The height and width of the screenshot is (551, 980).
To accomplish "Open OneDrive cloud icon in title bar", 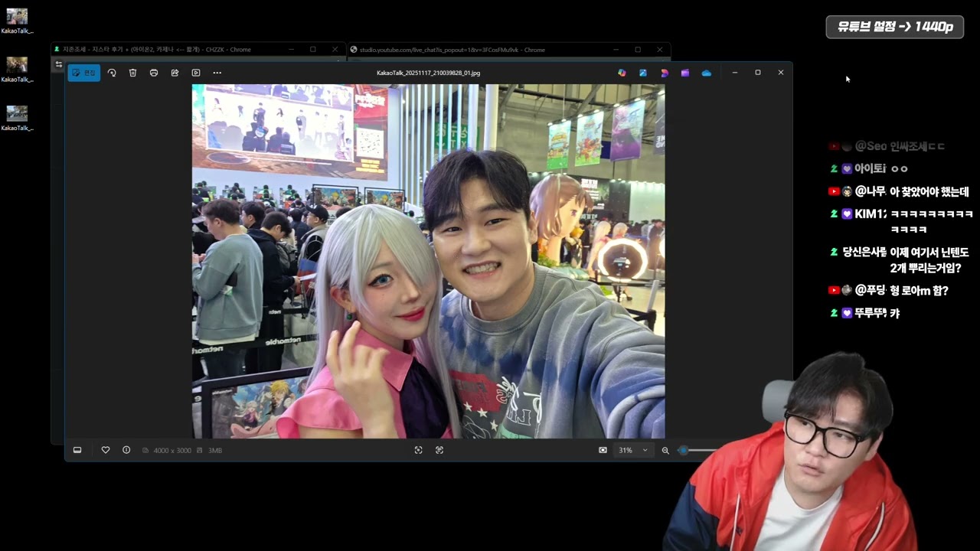I will coord(707,73).
